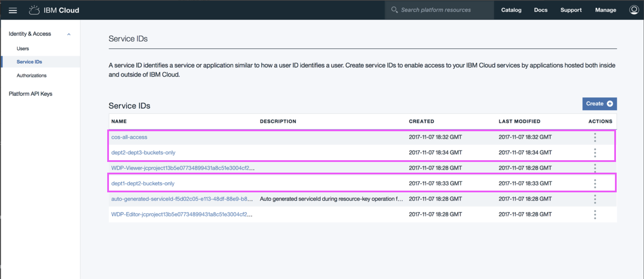644x279 pixels.
Task: Click the IBM Cloud logo icon
Action: pyautogui.click(x=34, y=10)
